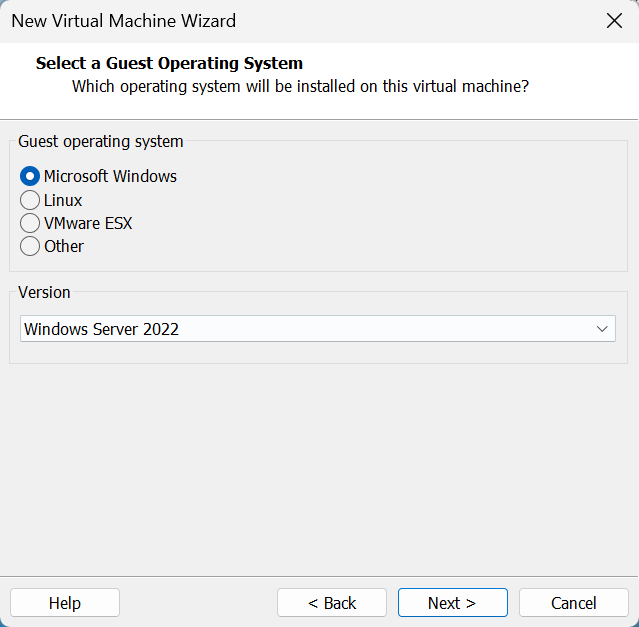Pick the Other operating system option
The height and width of the screenshot is (627, 639).
[x=30, y=246]
